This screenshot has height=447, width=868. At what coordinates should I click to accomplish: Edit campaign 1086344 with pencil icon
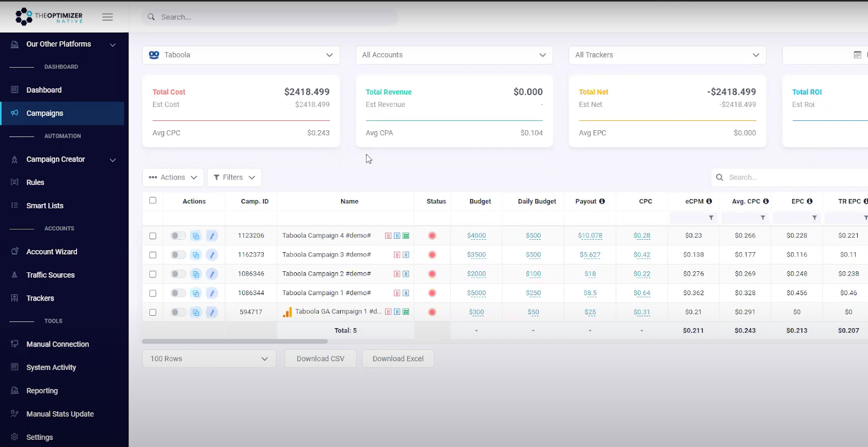click(212, 293)
